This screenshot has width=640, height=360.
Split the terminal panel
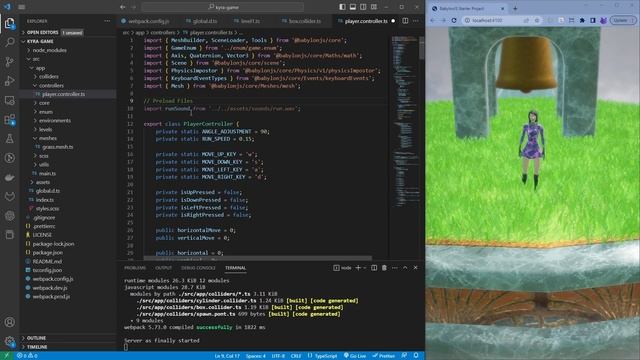point(374,268)
